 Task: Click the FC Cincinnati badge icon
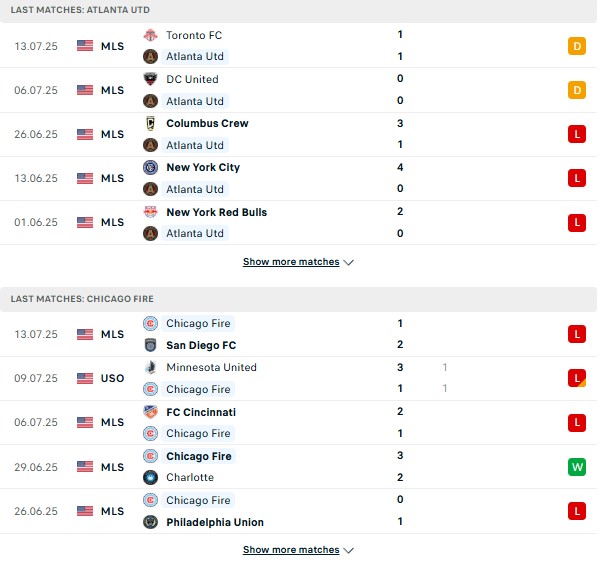150,412
